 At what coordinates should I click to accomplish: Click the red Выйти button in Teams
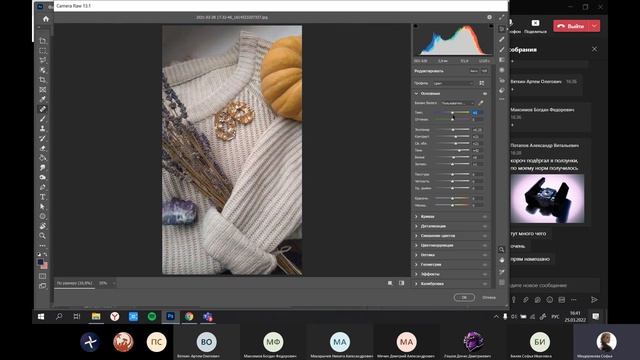[571, 26]
